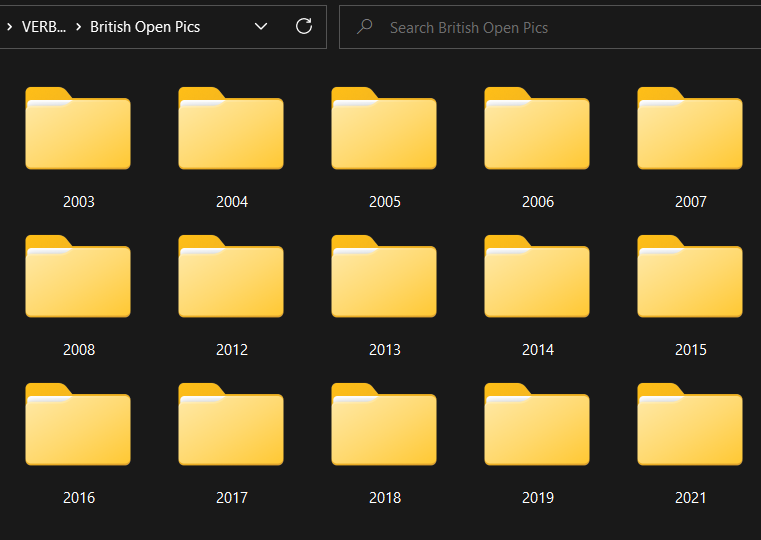Select the text label 2008
Screen dimensions: 761x540
[x=79, y=349]
